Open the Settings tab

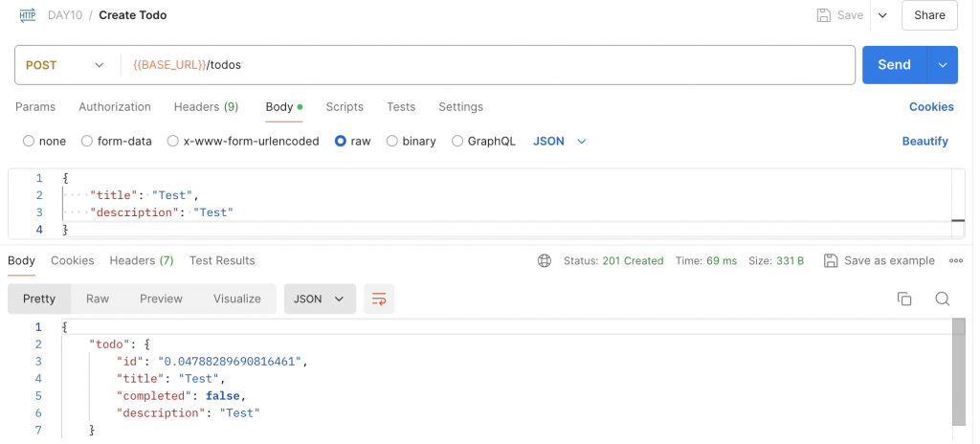coord(460,107)
